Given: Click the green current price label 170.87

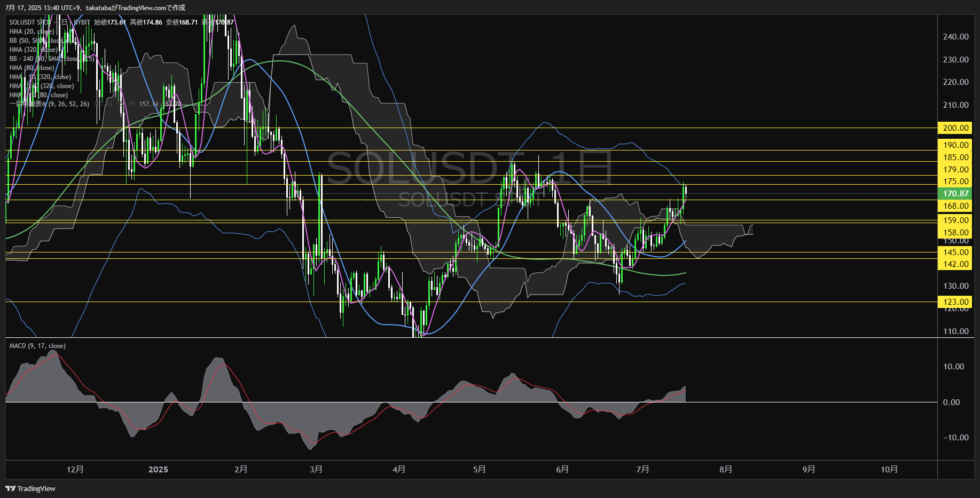Looking at the screenshot, I should (x=955, y=194).
